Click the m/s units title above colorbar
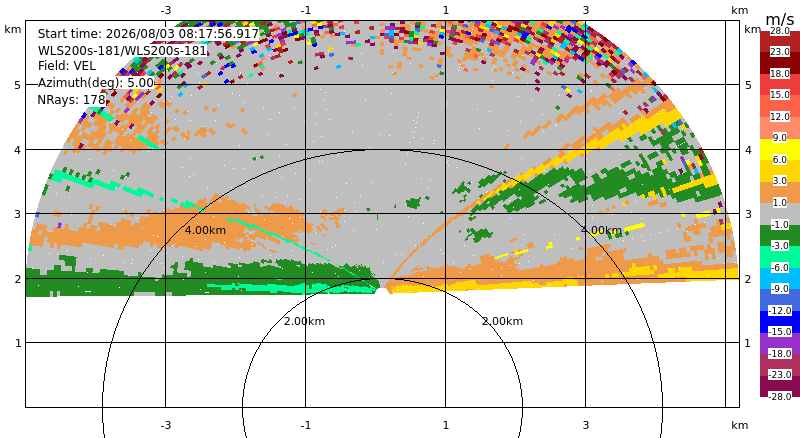The image size is (800, 438). coord(780,19)
